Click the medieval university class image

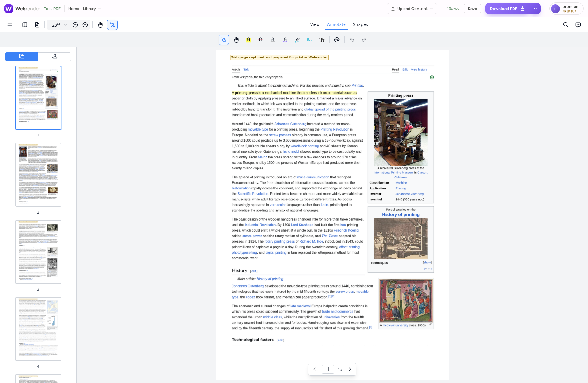click(x=406, y=300)
